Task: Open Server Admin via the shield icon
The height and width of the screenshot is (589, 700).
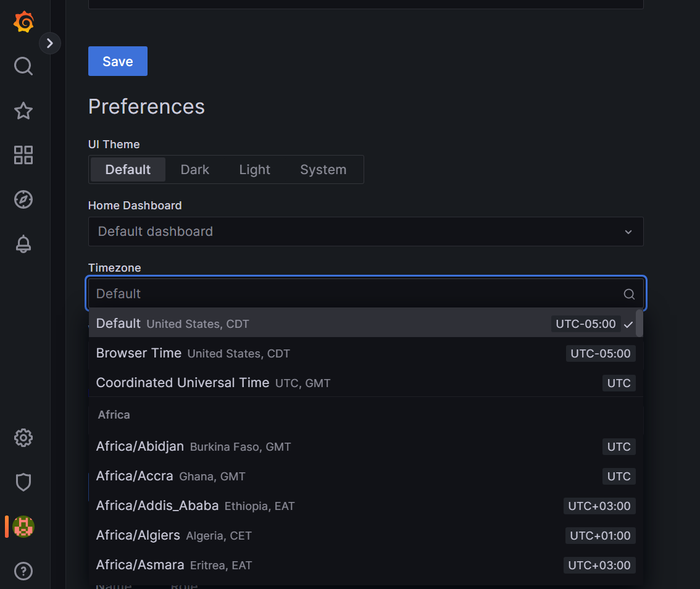Action: [x=23, y=482]
